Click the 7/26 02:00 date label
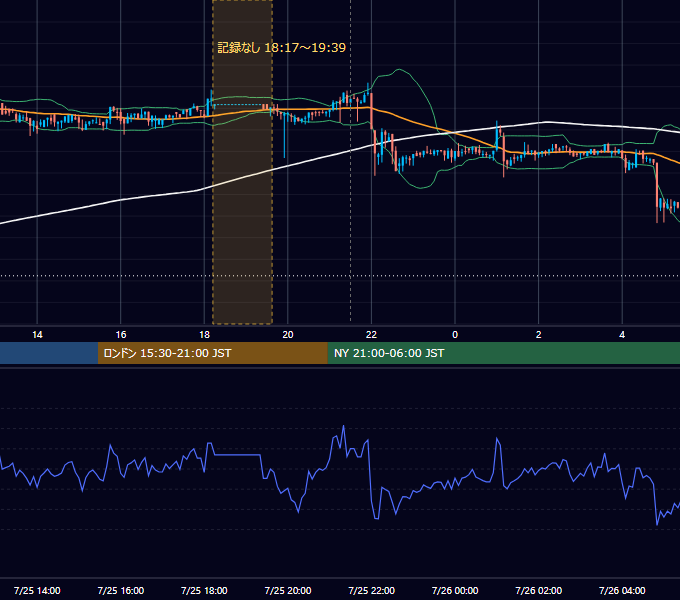The height and width of the screenshot is (600, 680). point(539,590)
